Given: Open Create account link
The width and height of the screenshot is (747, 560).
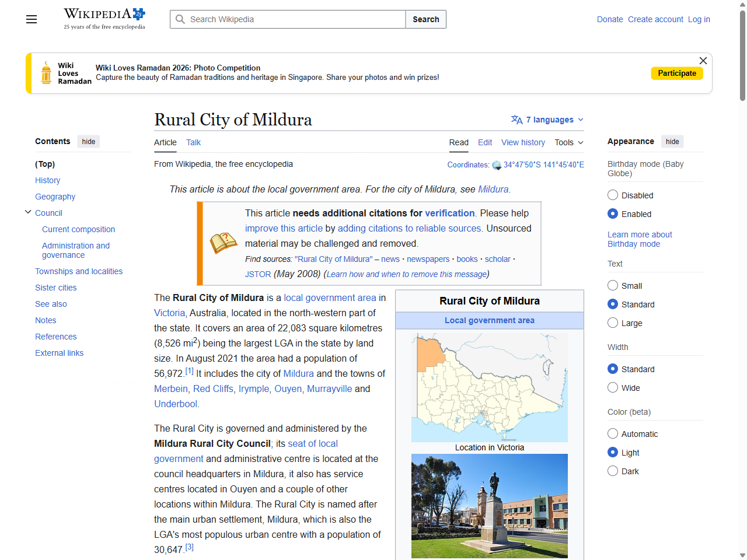Looking at the screenshot, I should coord(655,19).
